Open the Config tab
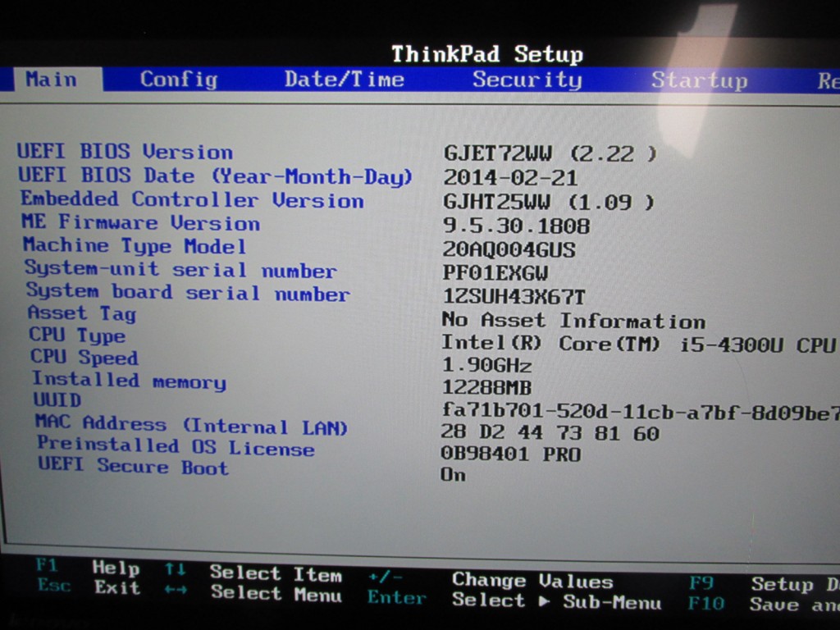Image resolution: width=840 pixels, height=630 pixels. tap(178, 80)
